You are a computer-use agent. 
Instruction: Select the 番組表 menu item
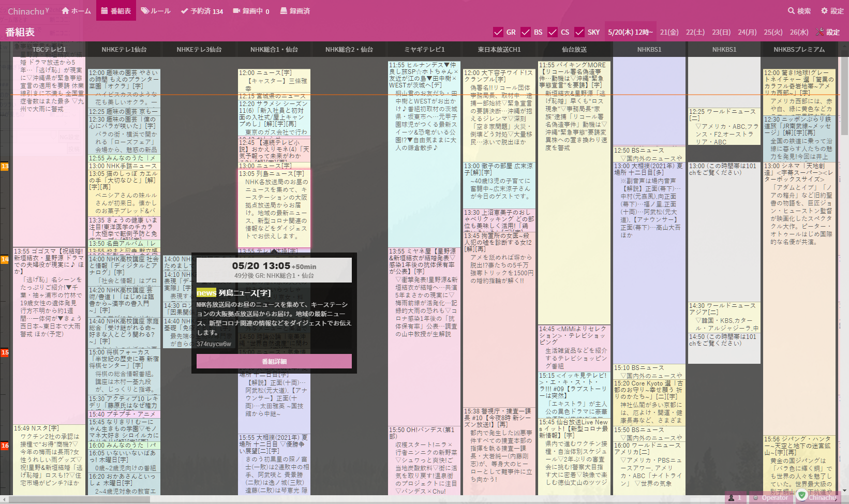(x=116, y=10)
